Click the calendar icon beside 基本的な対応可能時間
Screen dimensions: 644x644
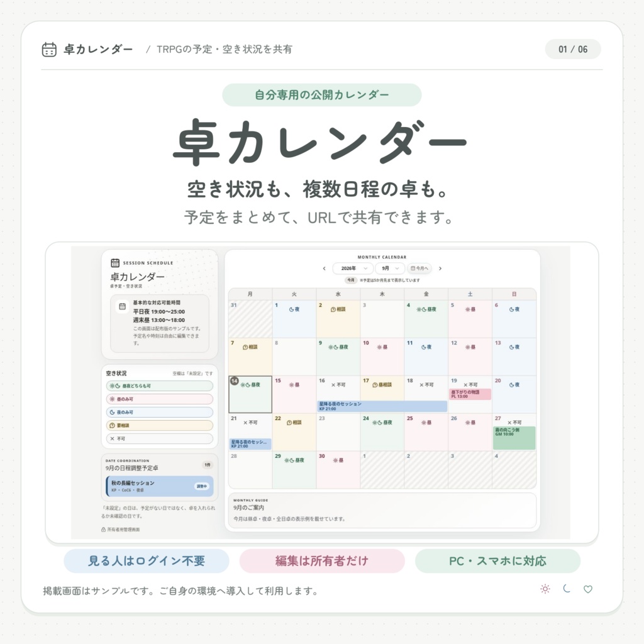(122, 306)
